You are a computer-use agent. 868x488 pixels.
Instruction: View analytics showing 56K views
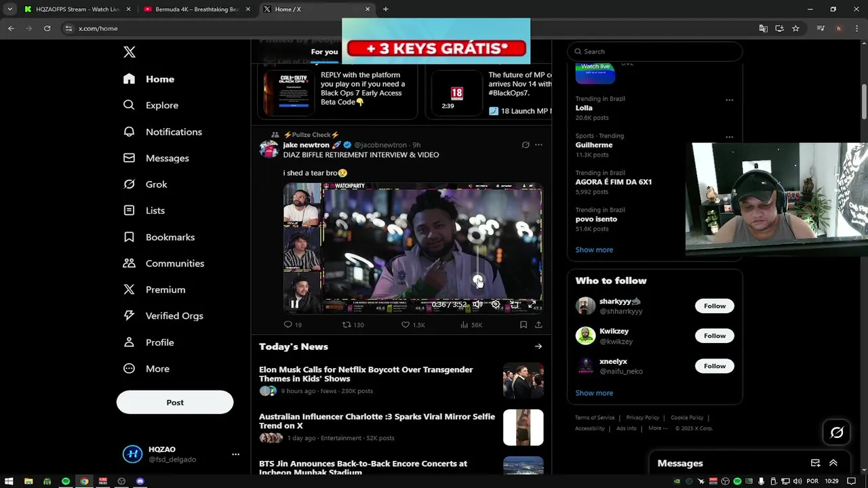tap(471, 325)
